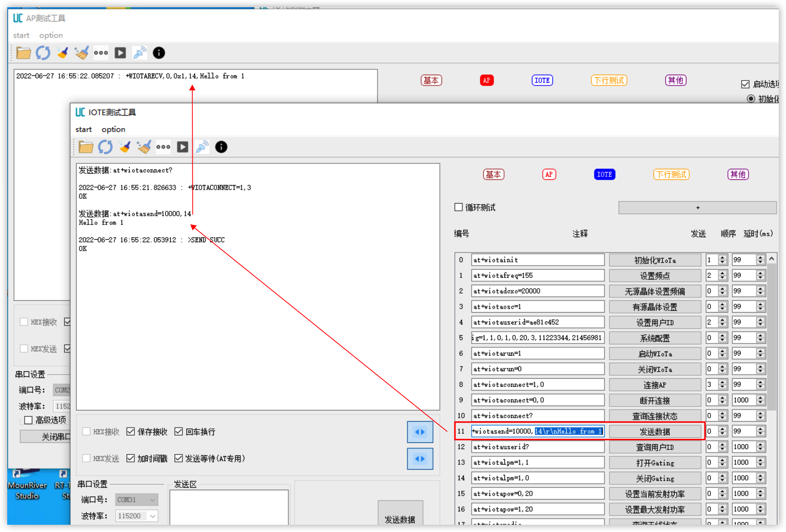Click single broom clear icon in IOTE toolbar
Image resolution: width=786 pixels, height=532 pixels.
[x=125, y=147]
